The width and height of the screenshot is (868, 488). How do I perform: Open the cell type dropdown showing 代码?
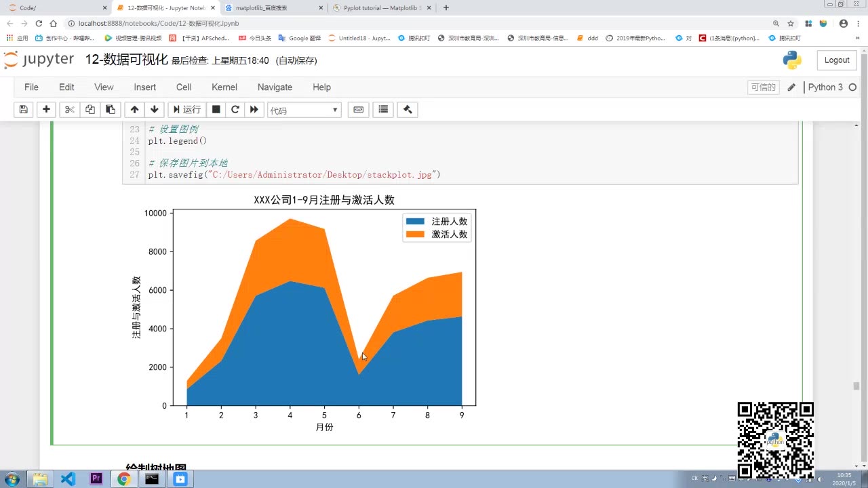pyautogui.click(x=304, y=110)
